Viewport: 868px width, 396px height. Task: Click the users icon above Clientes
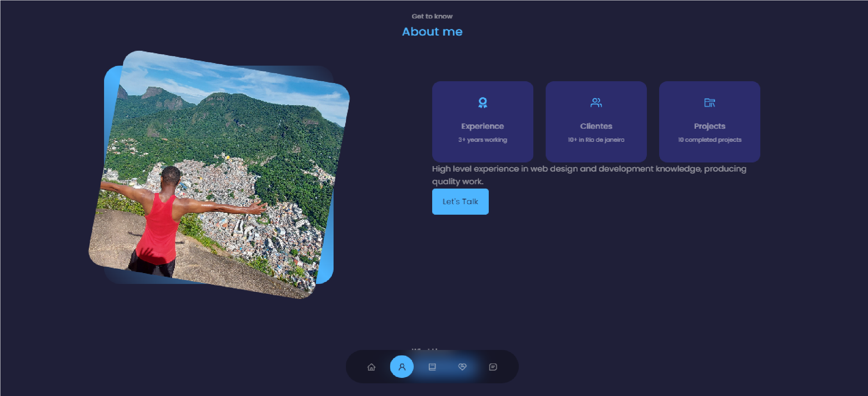click(x=596, y=103)
